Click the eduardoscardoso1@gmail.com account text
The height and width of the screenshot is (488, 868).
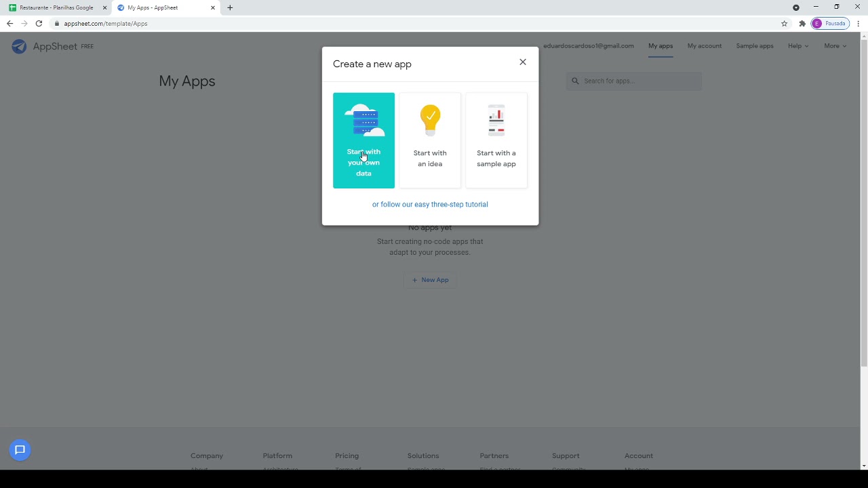coord(589,46)
